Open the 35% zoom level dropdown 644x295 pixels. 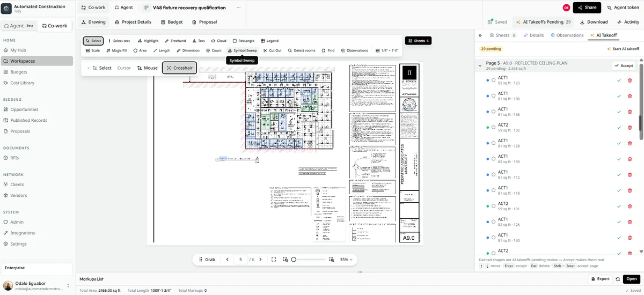346,260
